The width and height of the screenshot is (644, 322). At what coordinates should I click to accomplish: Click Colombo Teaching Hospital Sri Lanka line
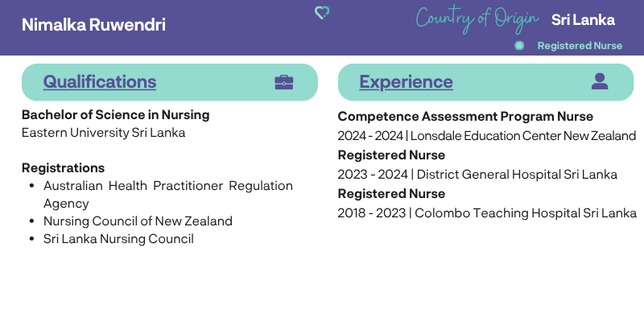pos(487,213)
